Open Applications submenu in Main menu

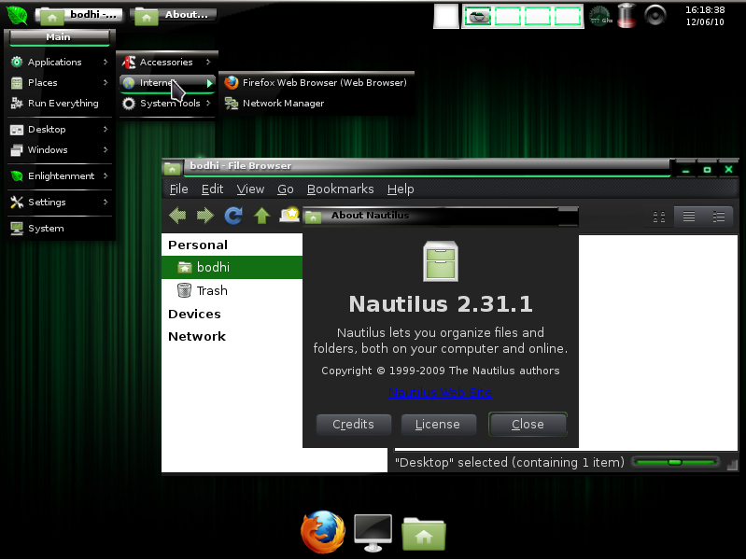[60, 62]
